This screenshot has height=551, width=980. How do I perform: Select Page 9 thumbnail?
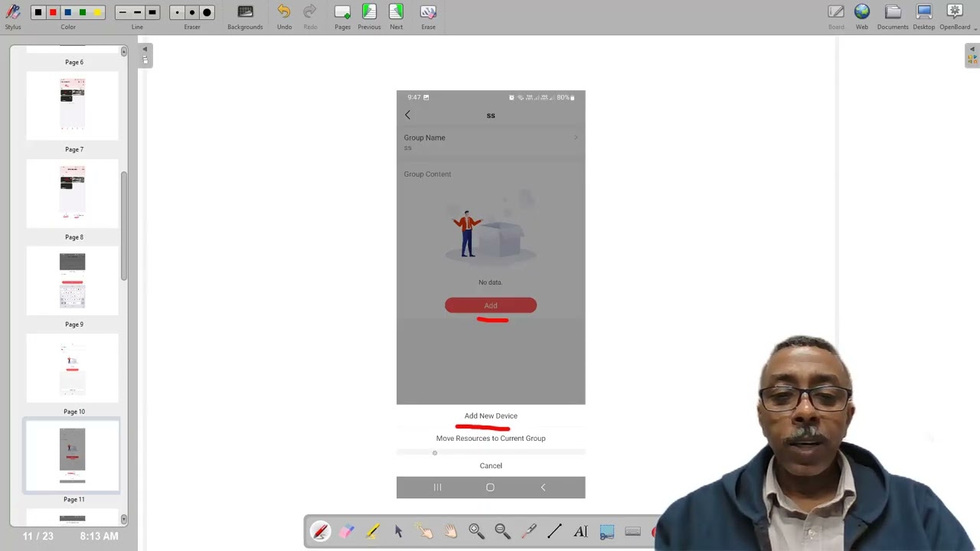tap(73, 280)
